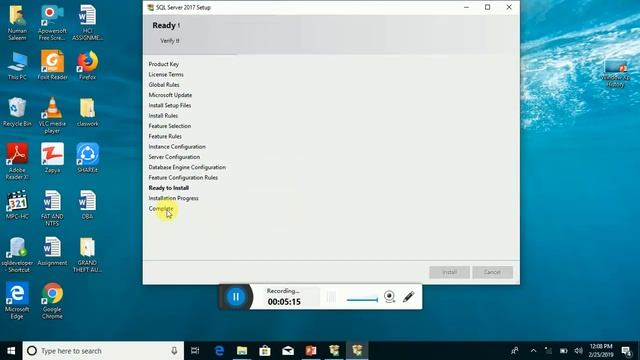Viewport: 640px width, 360px height.
Task: Show hidden system tray icons
Action: coord(533,351)
